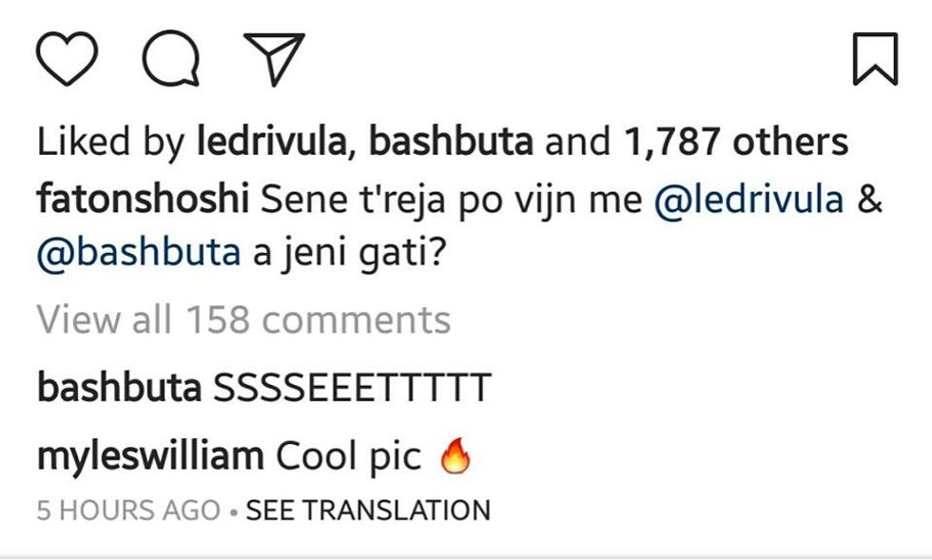The height and width of the screenshot is (560, 932).
Task: Tap the @ledrivula mention in caption
Action: point(749,201)
